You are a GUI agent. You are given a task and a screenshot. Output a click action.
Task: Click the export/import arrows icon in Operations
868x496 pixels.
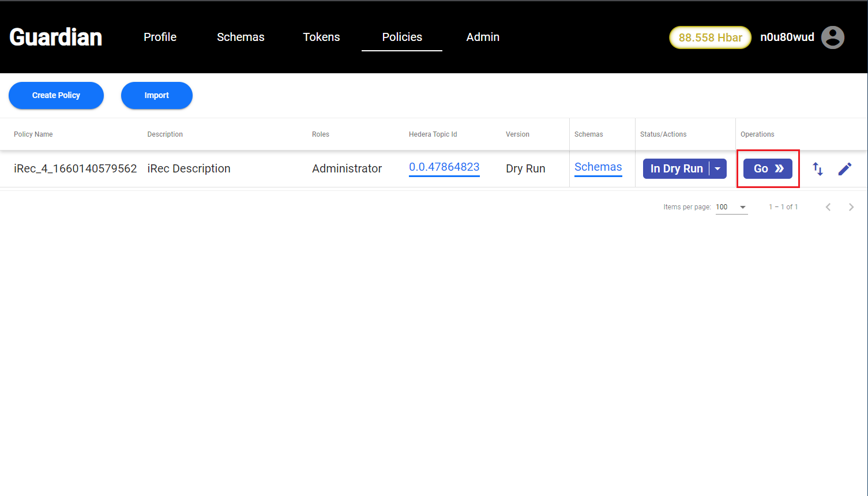817,169
